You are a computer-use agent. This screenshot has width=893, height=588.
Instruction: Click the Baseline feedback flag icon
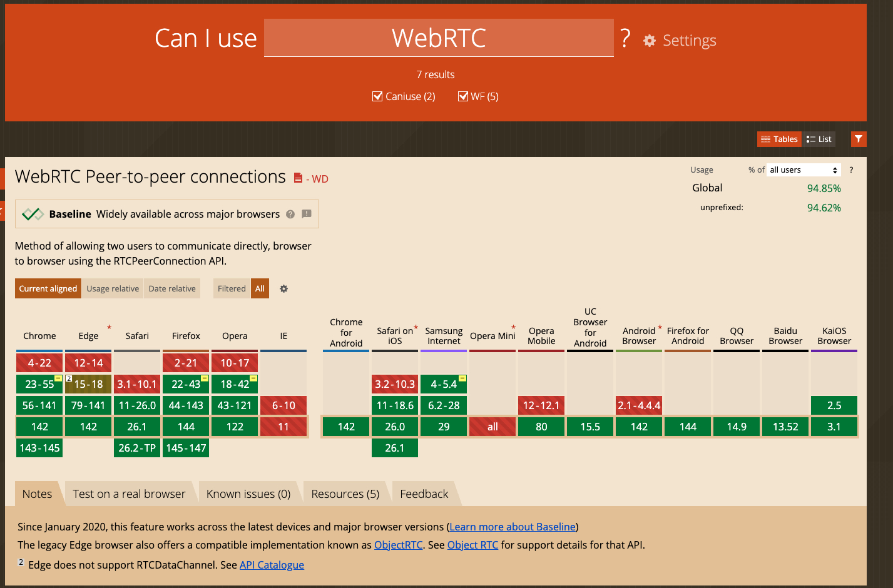pyautogui.click(x=307, y=214)
